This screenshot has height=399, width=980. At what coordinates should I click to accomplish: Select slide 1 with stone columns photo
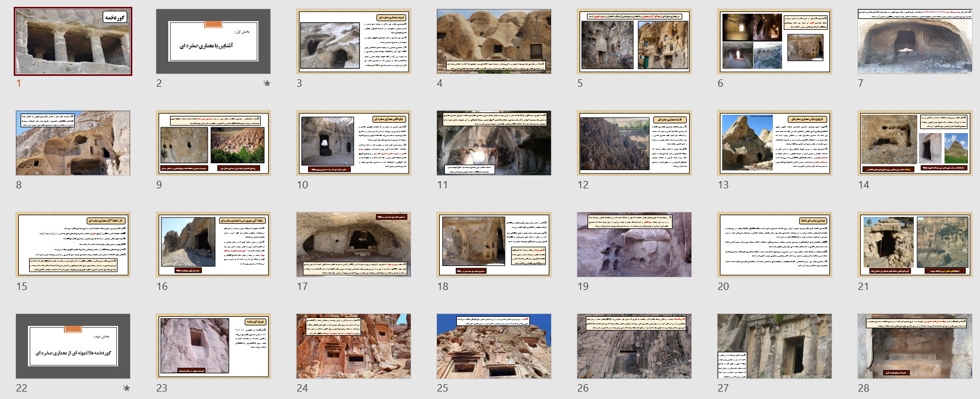click(x=73, y=41)
